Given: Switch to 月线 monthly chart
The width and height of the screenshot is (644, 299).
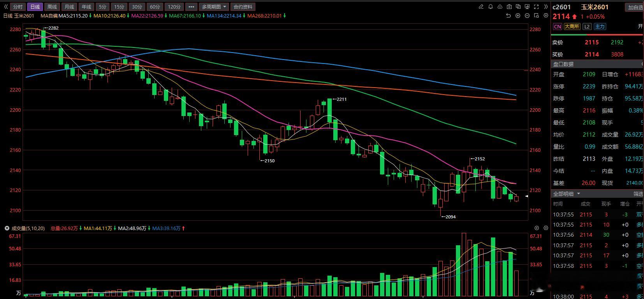Looking at the screenshot, I should click(69, 7).
